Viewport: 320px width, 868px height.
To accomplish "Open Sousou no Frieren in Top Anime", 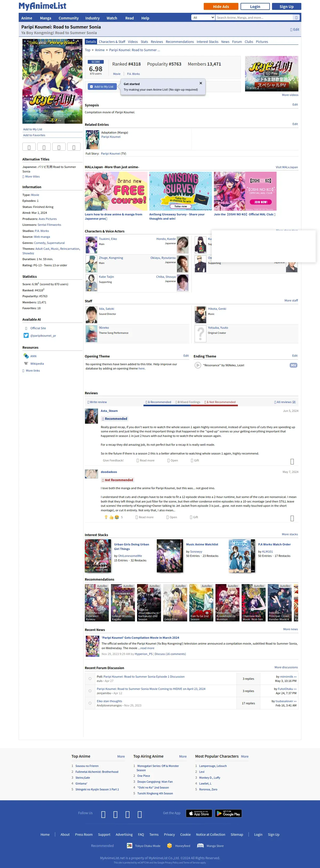I will tap(87, 766).
